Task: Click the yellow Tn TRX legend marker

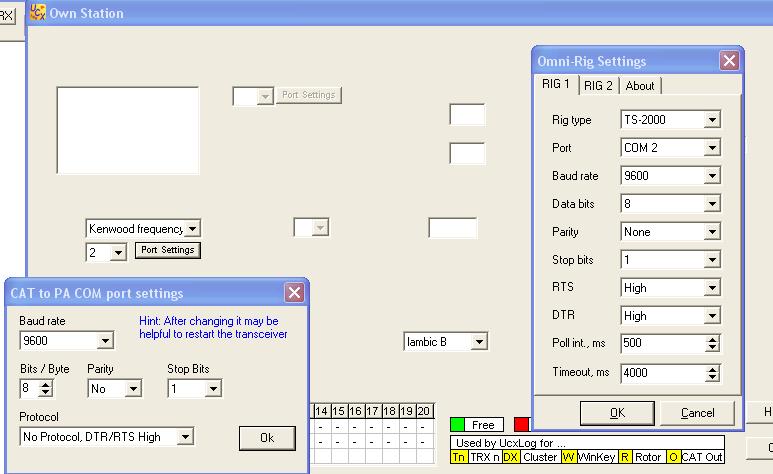Action: click(459, 457)
